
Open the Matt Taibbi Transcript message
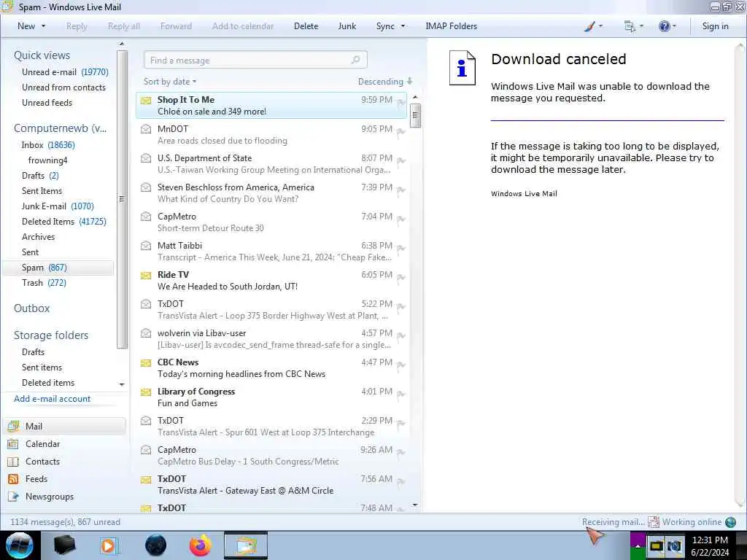coord(271,252)
